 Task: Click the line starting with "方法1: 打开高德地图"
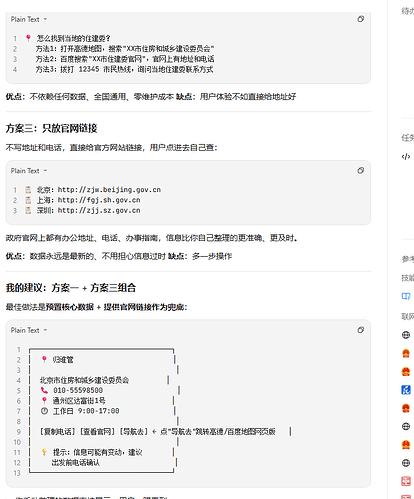(x=125, y=49)
